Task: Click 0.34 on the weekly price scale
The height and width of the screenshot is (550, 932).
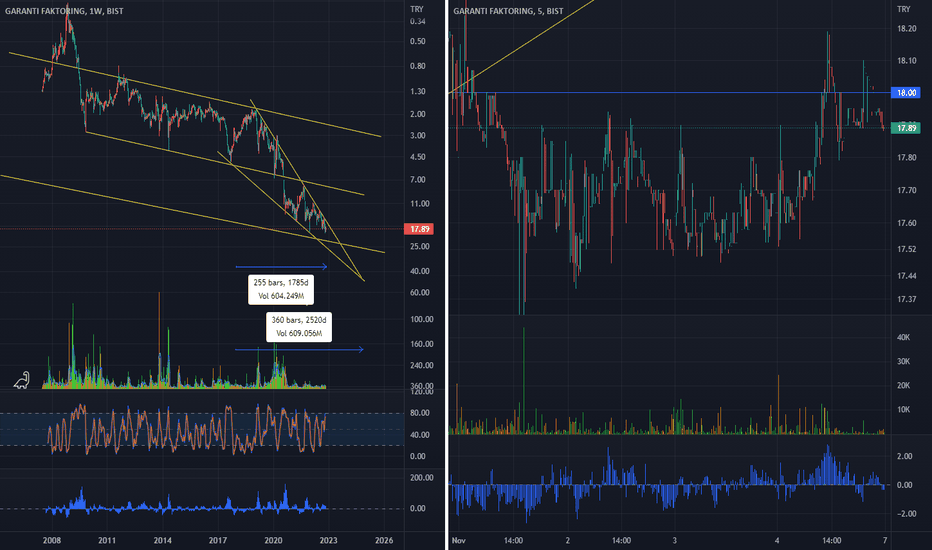Action: (418, 21)
